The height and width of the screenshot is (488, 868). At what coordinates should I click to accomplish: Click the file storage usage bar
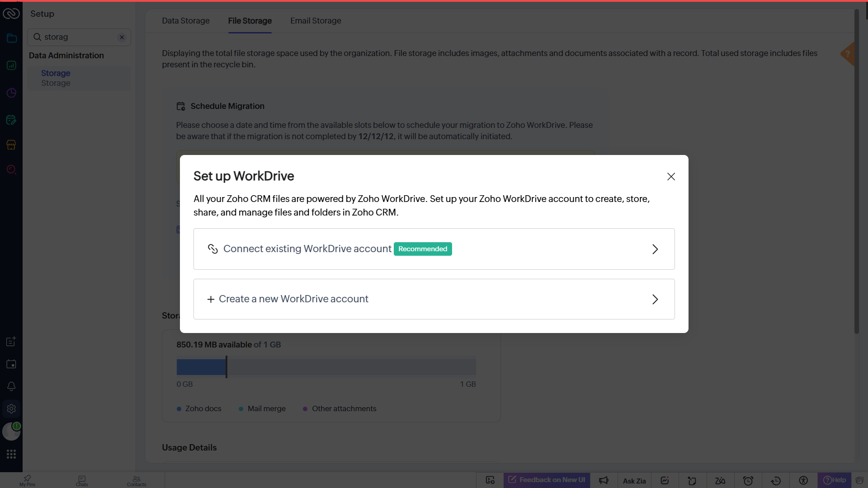(x=325, y=367)
